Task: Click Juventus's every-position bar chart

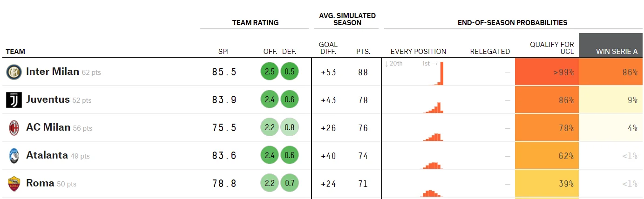Action: (433, 108)
